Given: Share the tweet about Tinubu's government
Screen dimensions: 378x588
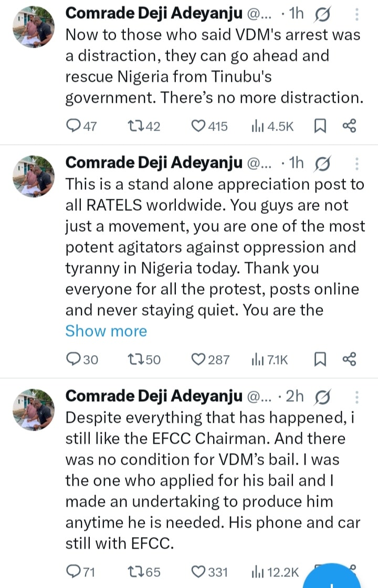Looking at the screenshot, I should [x=349, y=126].
